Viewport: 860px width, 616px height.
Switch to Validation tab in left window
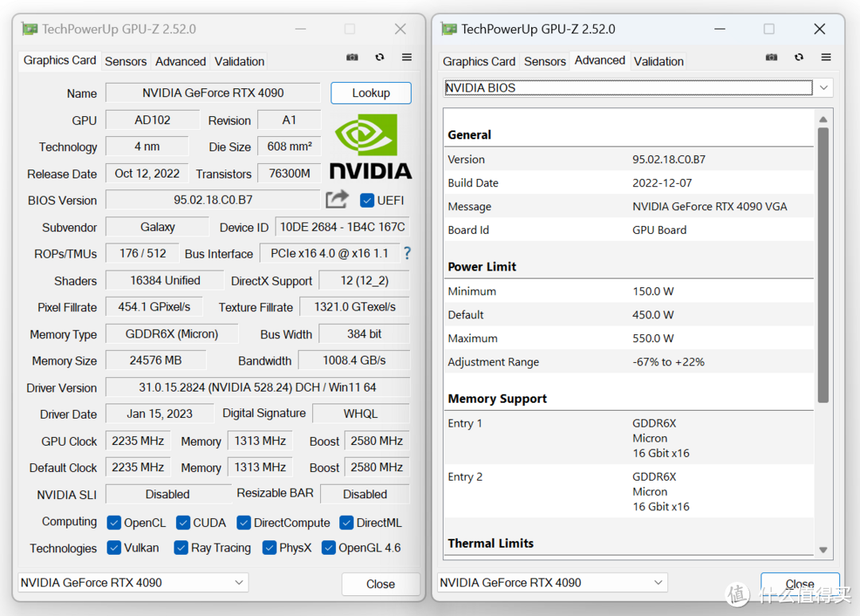pos(239,61)
